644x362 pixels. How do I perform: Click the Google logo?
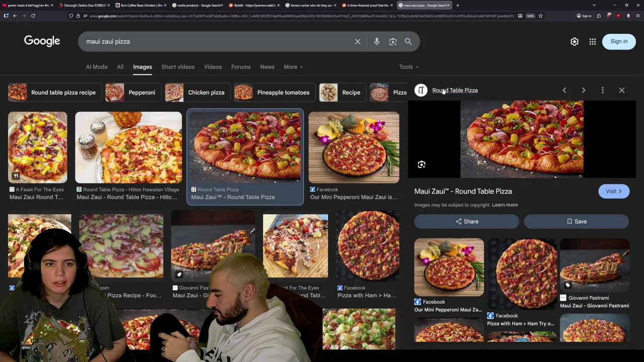(x=42, y=41)
